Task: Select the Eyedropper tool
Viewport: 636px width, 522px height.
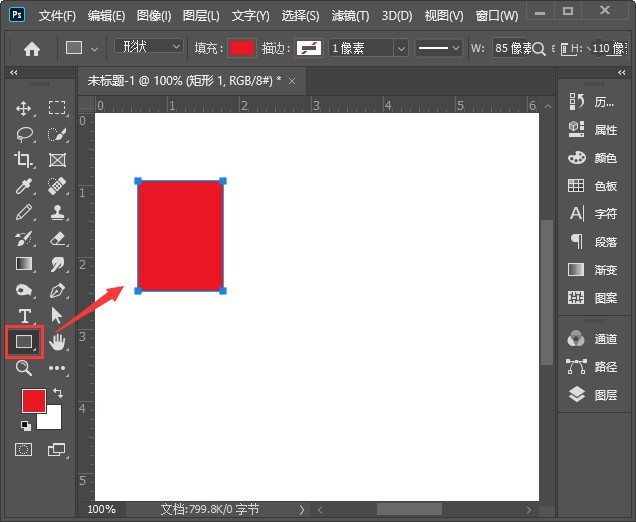Action: click(24, 186)
